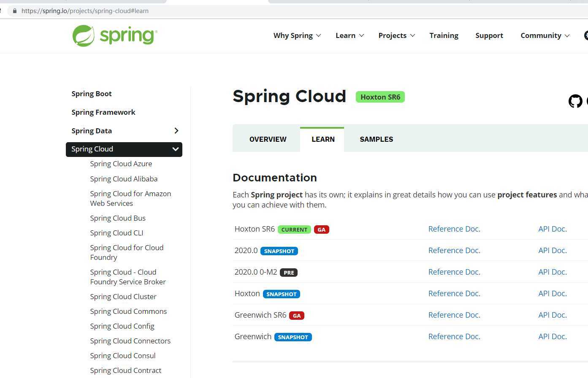Open API Doc. for Hoxton SR6
Screen dimensions: 588x378
pos(553,229)
